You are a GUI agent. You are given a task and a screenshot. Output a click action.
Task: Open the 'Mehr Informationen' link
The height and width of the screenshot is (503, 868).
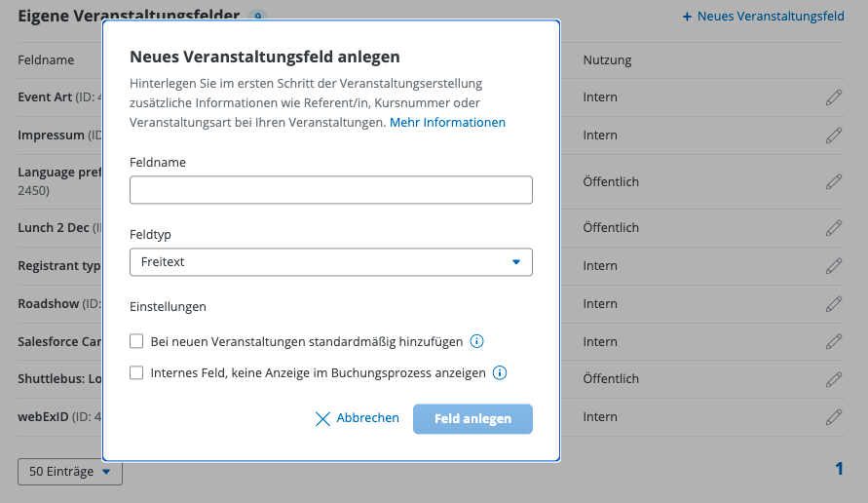[x=447, y=122]
